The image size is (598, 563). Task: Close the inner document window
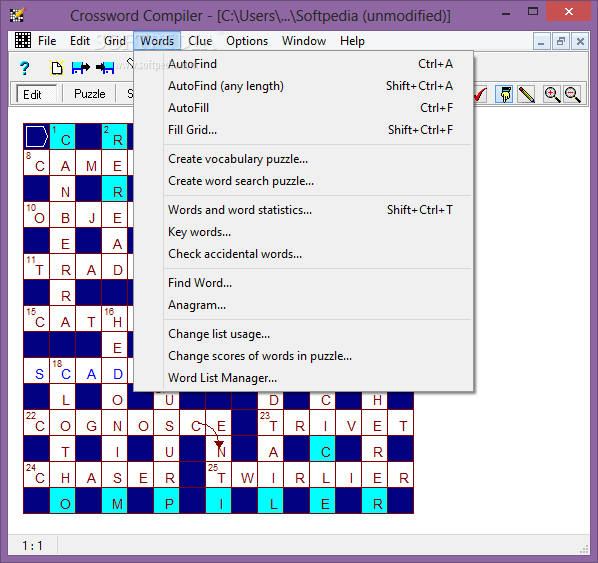click(x=580, y=41)
